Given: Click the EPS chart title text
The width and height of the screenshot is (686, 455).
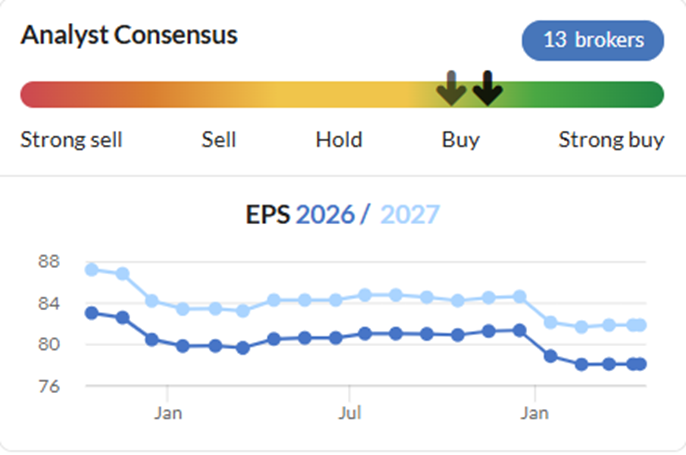Looking at the screenshot, I should [268, 214].
